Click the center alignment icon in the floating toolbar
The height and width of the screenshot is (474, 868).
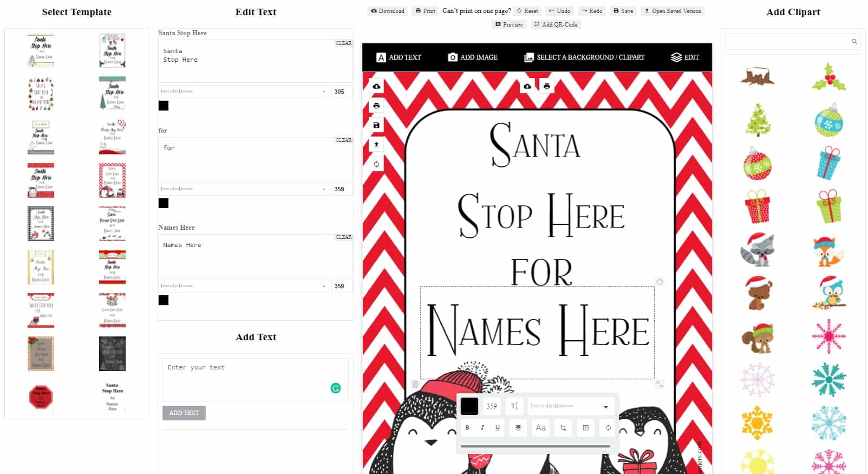click(x=518, y=427)
